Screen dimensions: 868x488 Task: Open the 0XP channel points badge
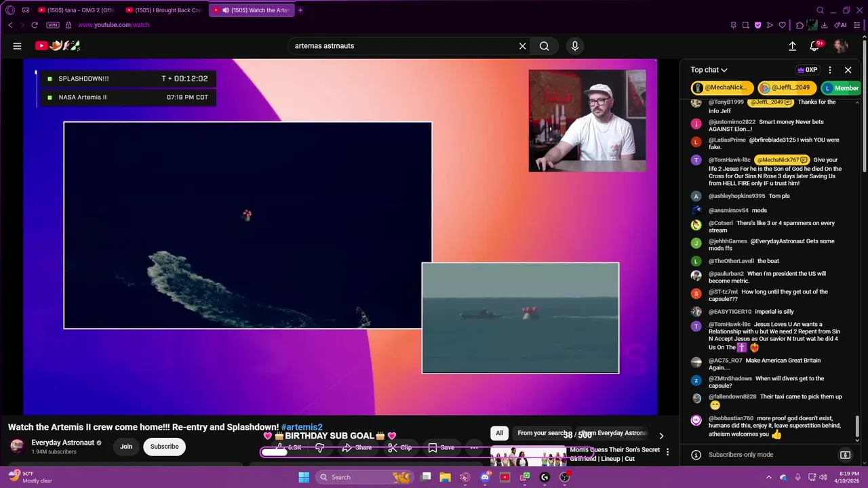click(807, 70)
